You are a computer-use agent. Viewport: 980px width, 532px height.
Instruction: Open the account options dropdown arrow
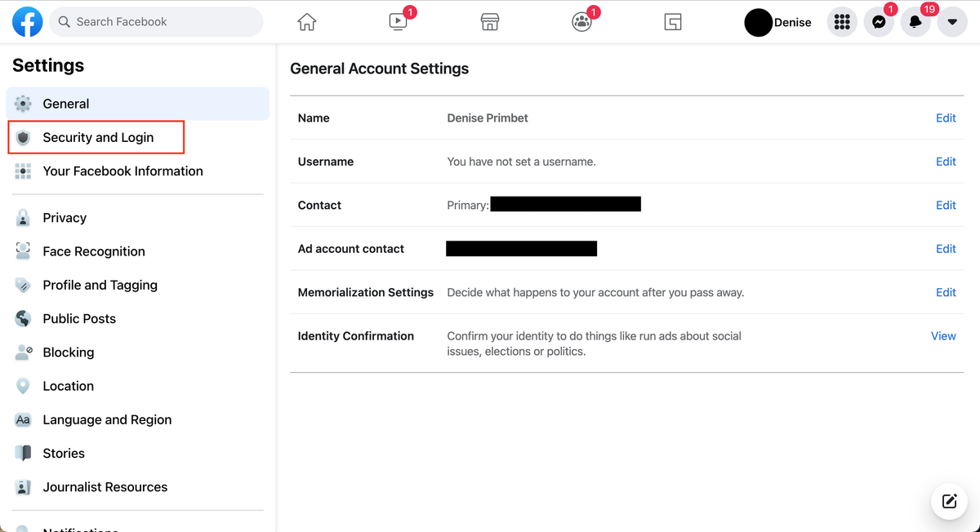(x=952, y=22)
